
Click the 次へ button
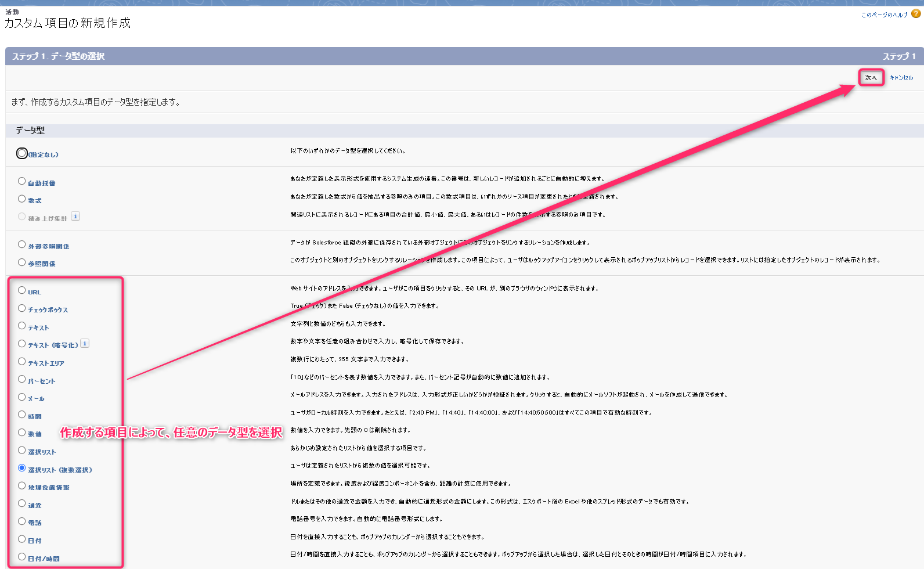click(x=871, y=78)
